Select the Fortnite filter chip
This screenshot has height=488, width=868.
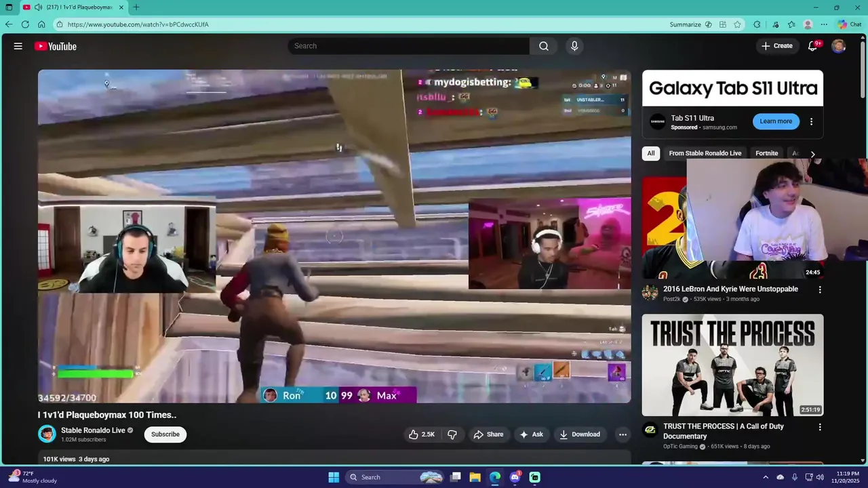[767, 153]
